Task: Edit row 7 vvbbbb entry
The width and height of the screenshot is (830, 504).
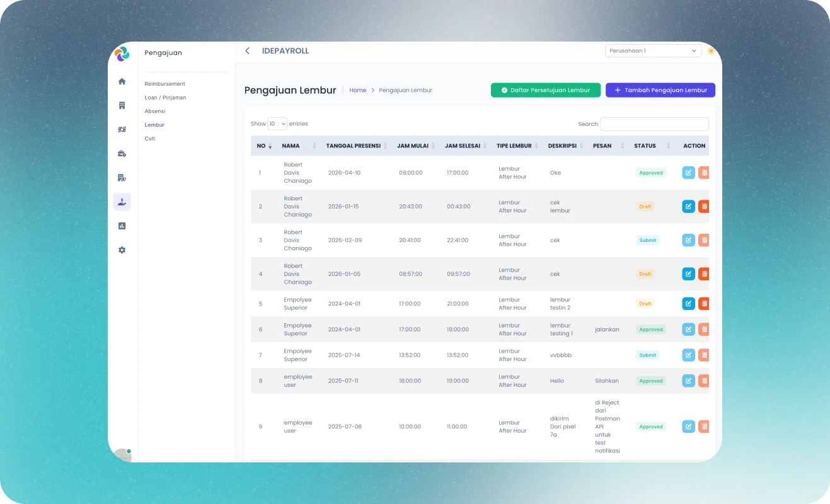Action: pos(689,355)
